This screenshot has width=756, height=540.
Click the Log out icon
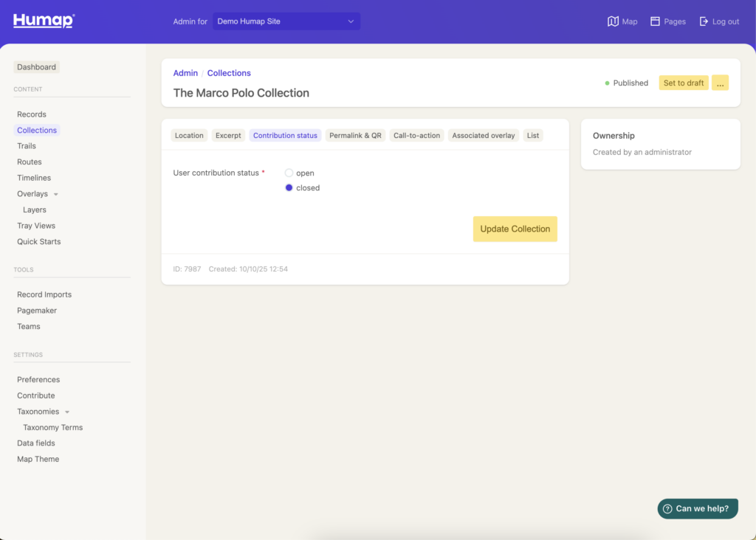point(704,21)
